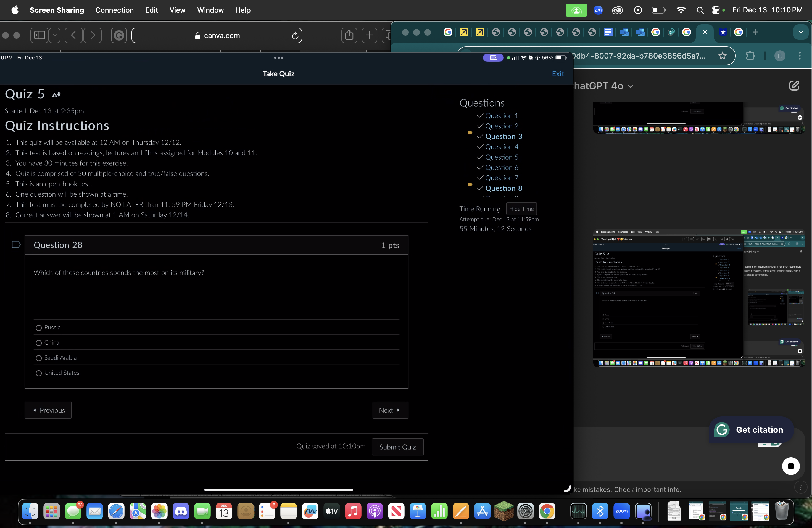Image resolution: width=812 pixels, height=528 pixels.
Task: Star the current page in the address bar
Action: tap(723, 56)
